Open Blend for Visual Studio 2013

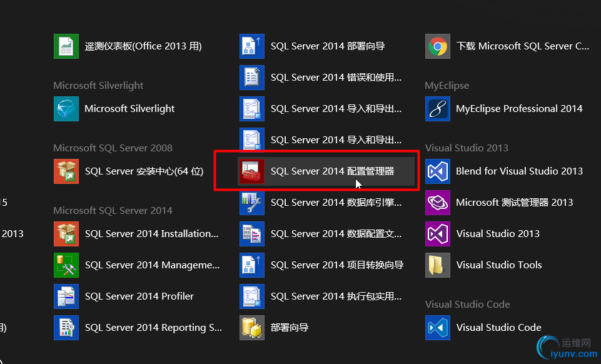click(505, 171)
